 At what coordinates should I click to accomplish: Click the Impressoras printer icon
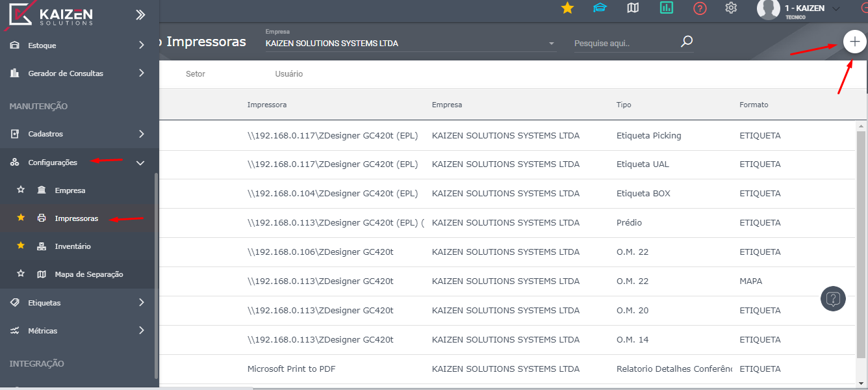pyautogui.click(x=42, y=218)
